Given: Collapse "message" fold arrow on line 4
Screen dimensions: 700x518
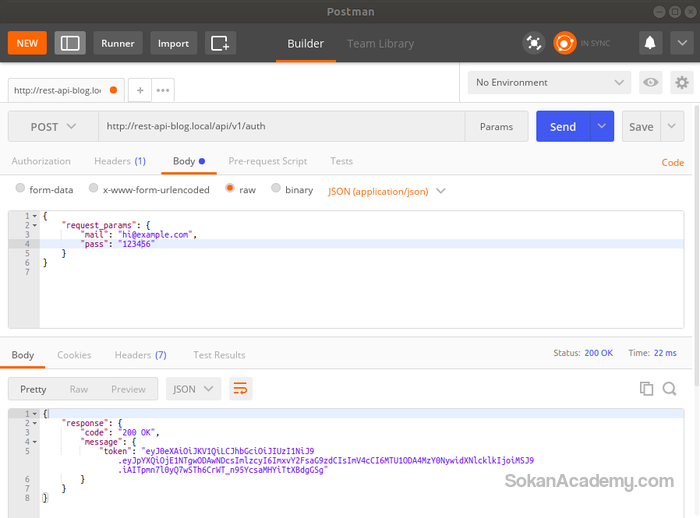Looking at the screenshot, I should point(35,442).
